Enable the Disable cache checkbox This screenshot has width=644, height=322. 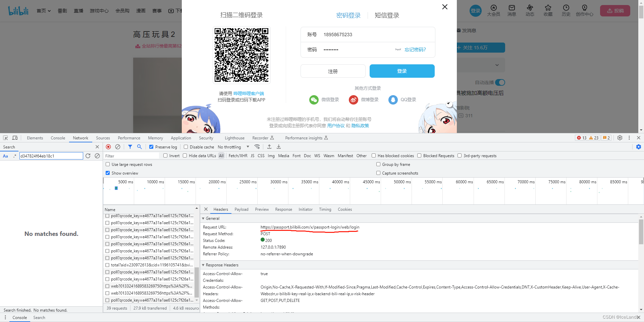185,147
